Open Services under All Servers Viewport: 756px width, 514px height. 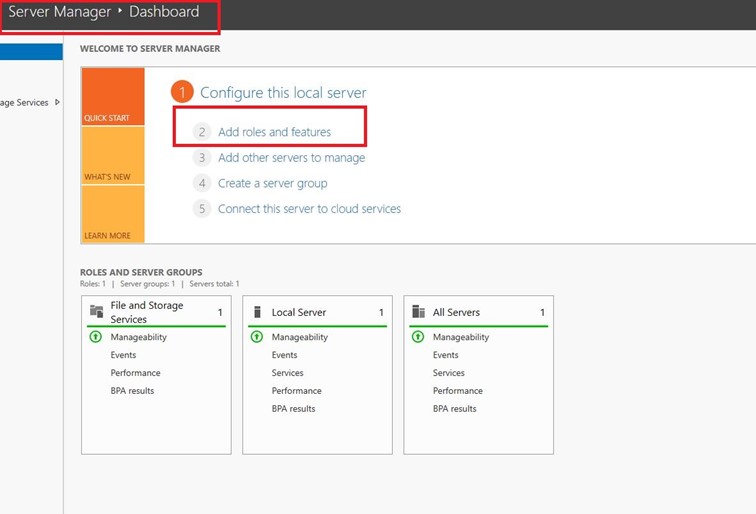(x=448, y=373)
